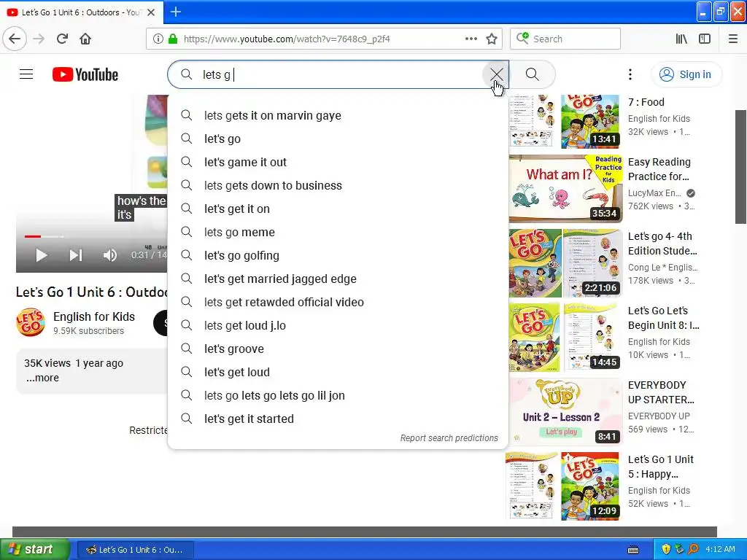This screenshot has width=747, height=560.
Task: Click the taskbar clock 4:12 AM
Action: tap(720, 549)
